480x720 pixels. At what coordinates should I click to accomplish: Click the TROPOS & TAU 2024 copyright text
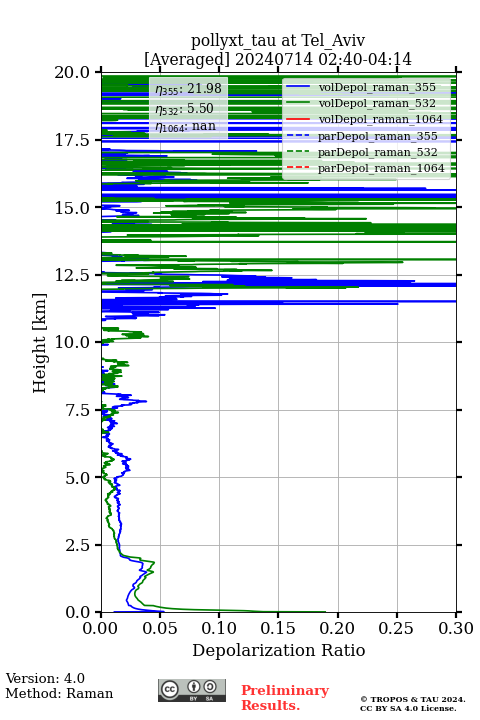click(x=412, y=699)
